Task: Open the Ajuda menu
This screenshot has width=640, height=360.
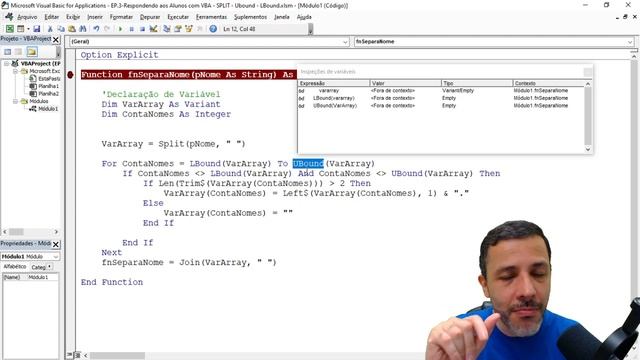Action: (304, 17)
